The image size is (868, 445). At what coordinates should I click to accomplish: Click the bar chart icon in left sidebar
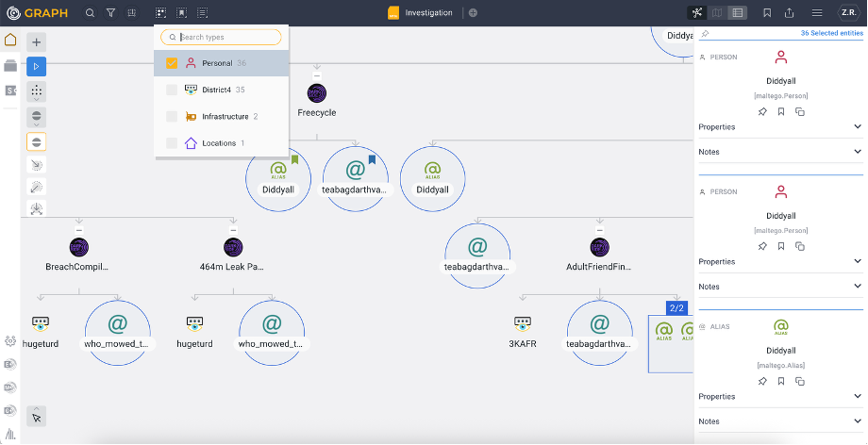10,433
